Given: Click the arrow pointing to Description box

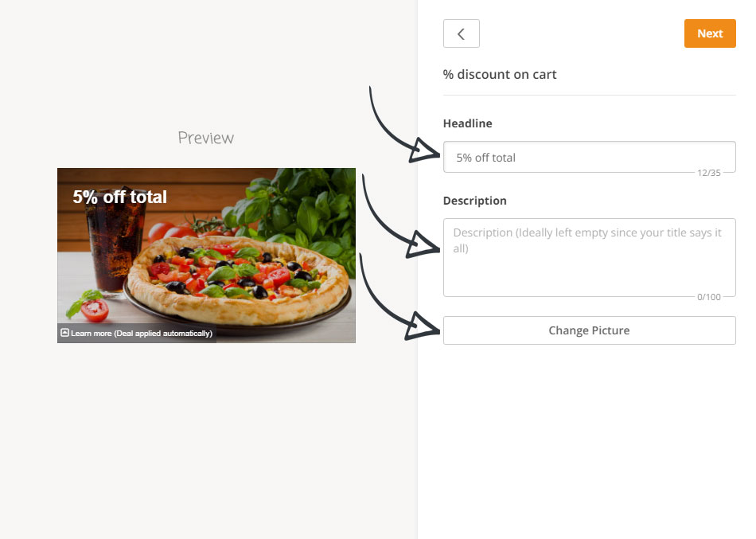Looking at the screenshot, I should (x=400, y=217).
